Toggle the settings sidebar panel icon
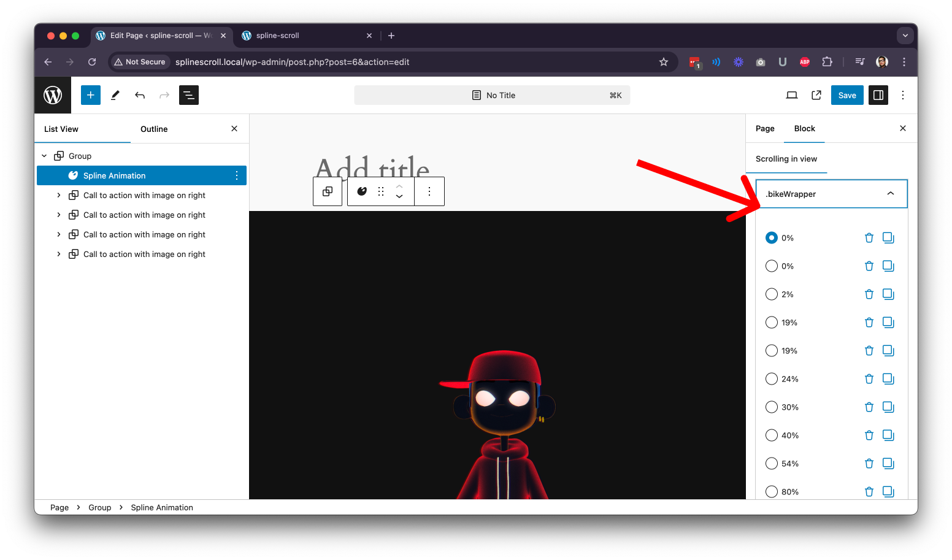The height and width of the screenshot is (560, 952). click(x=878, y=95)
